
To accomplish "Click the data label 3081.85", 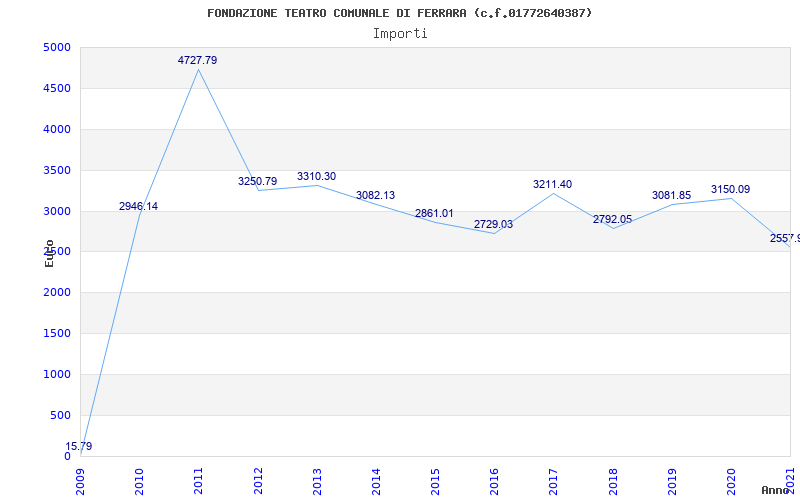I will (671, 195).
